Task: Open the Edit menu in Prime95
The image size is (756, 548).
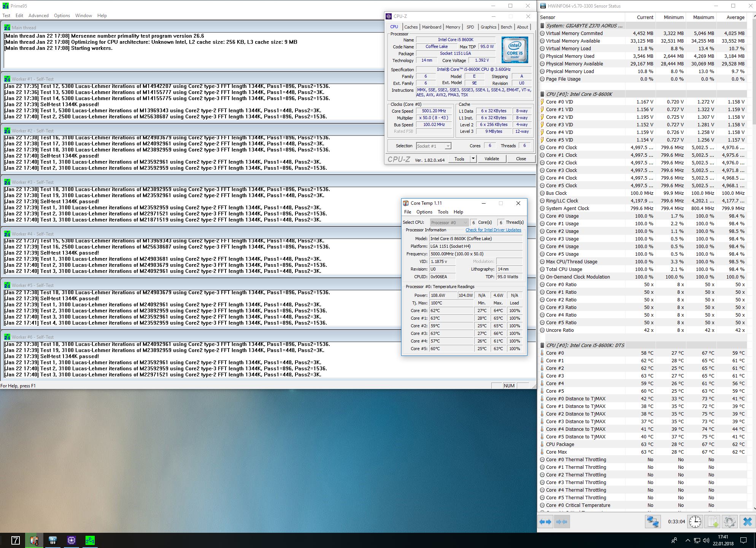Action: [19, 16]
